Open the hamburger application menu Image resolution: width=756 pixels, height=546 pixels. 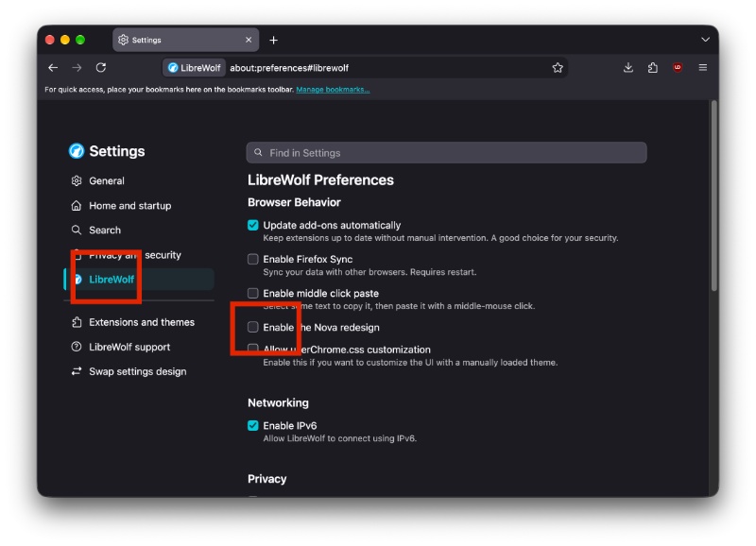coord(702,67)
